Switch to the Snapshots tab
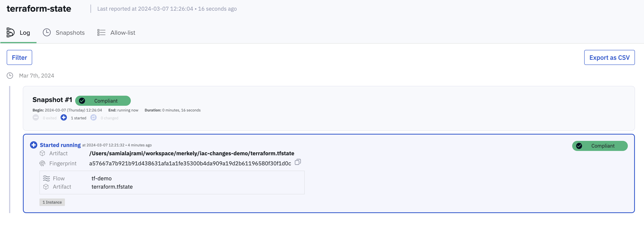 click(x=70, y=32)
